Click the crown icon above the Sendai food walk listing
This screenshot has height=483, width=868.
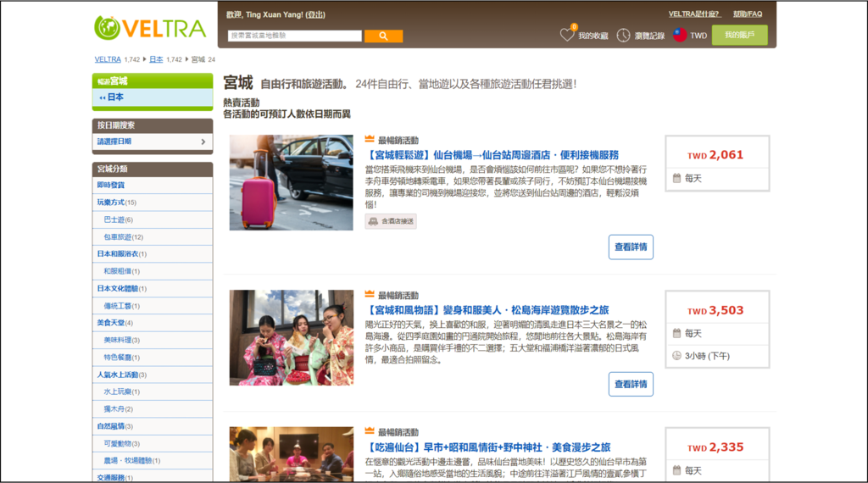(370, 431)
